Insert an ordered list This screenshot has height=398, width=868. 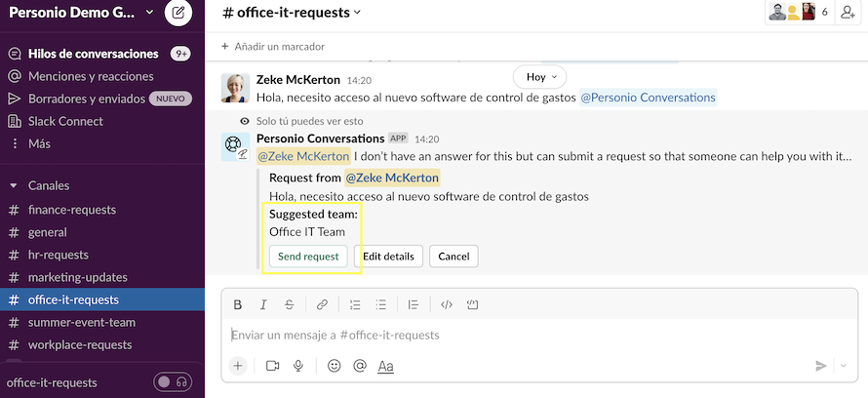[355, 304]
